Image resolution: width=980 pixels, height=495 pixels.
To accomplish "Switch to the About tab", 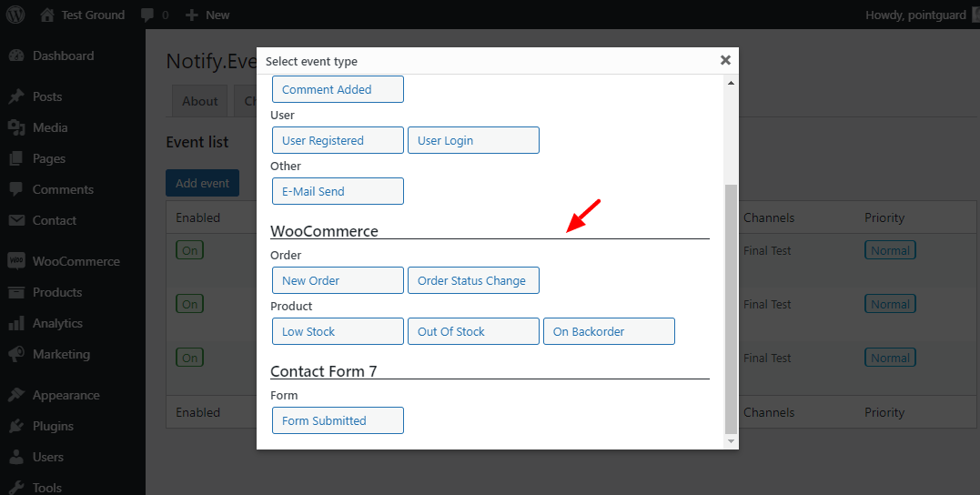I will pyautogui.click(x=200, y=101).
